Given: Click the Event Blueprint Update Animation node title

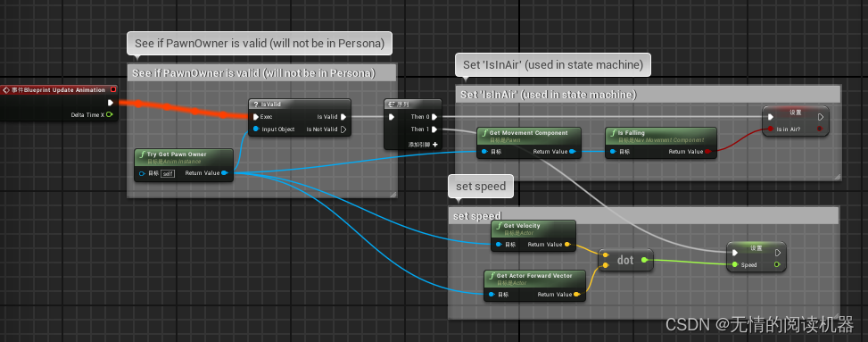Looking at the screenshot, I should click(58, 90).
